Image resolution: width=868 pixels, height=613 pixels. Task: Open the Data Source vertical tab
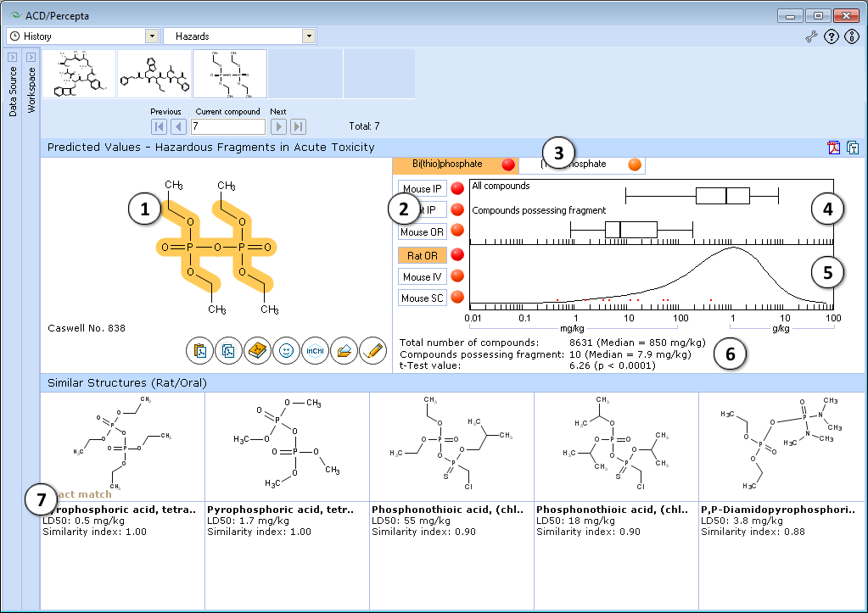click(x=13, y=92)
